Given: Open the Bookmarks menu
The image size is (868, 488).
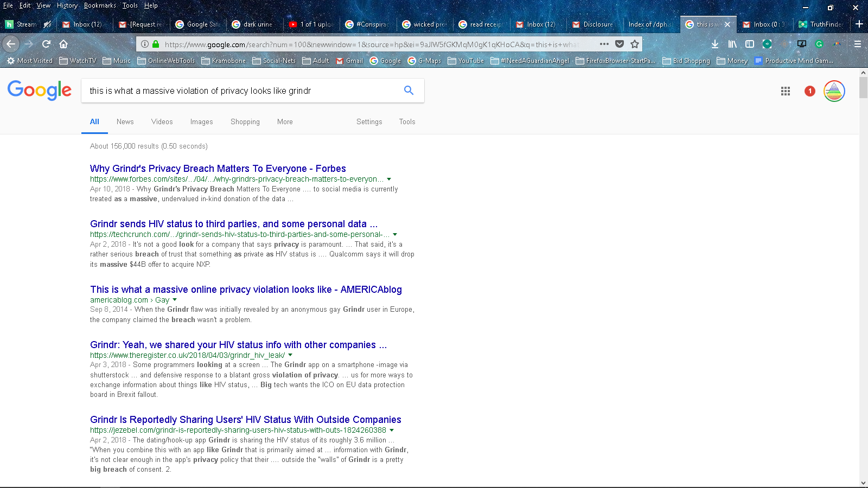Looking at the screenshot, I should click(x=100, y=5).
